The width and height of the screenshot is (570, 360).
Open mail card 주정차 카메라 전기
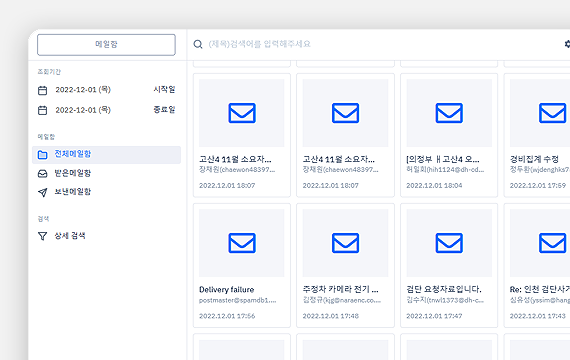[345, 265]
